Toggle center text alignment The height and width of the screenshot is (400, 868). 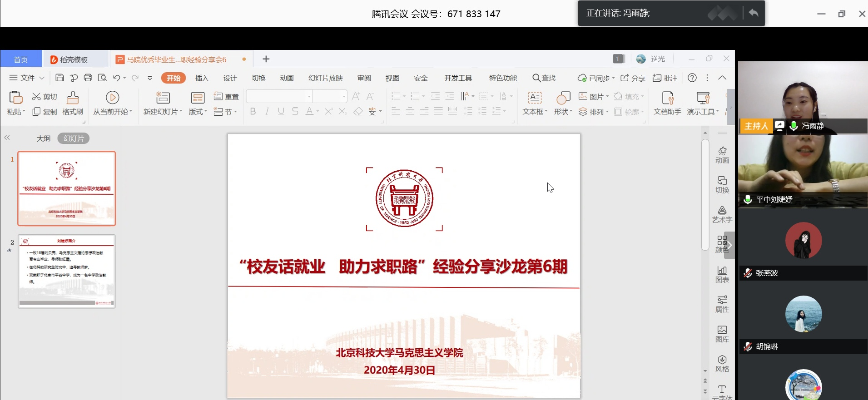[x=410, y=111]
